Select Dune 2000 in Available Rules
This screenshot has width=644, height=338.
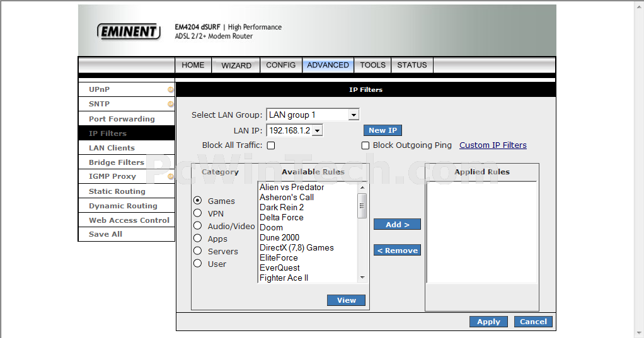tap(308, 237)
